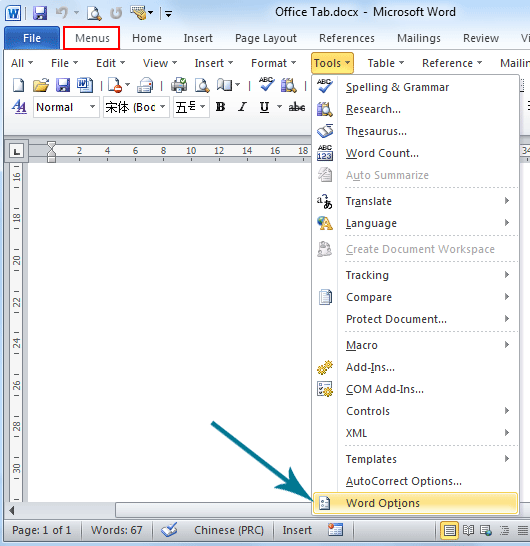Screen dimensions: 530x546
Task: Click the spelling check icon in the status bar
Action: pos(170,530)
